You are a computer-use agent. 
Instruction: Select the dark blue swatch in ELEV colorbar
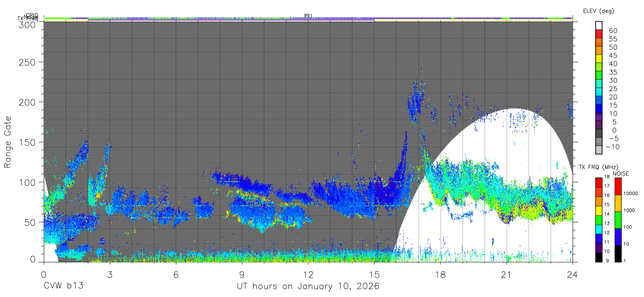[x=599, y=109]
